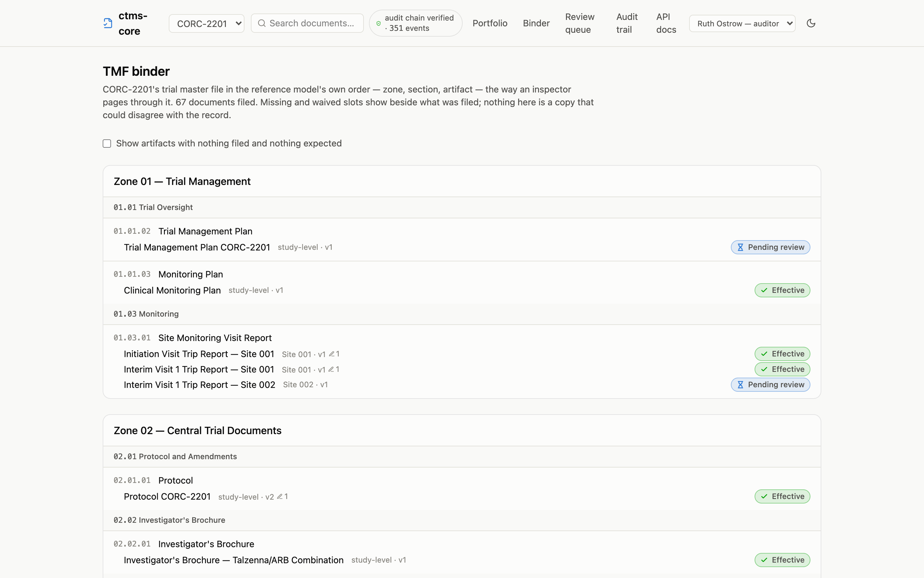The height and width of the screenshot is (578, 924).
Task: Enable showing artifacts with nothing filed
Action: pos(107,143)
